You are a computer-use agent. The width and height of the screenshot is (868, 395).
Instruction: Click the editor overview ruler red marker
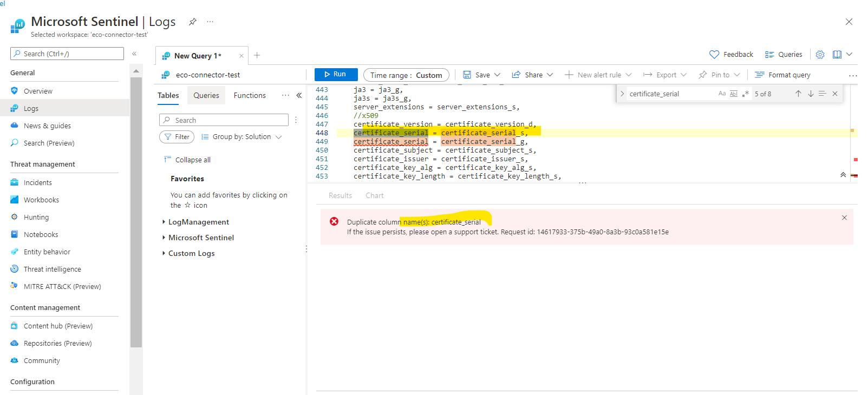855,159
